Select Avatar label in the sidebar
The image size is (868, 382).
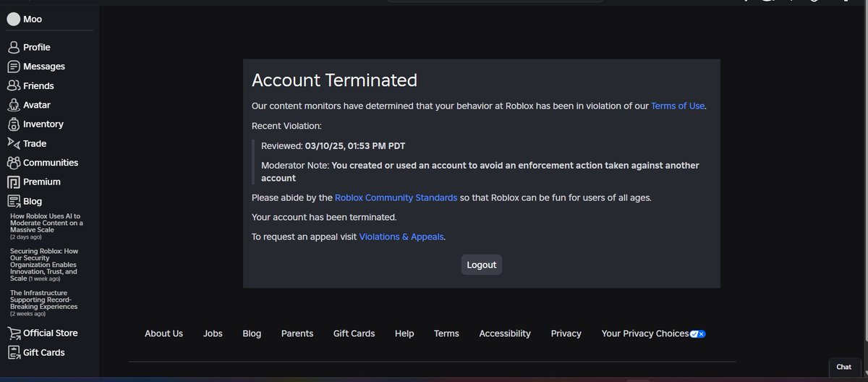[x=37, y=105]
